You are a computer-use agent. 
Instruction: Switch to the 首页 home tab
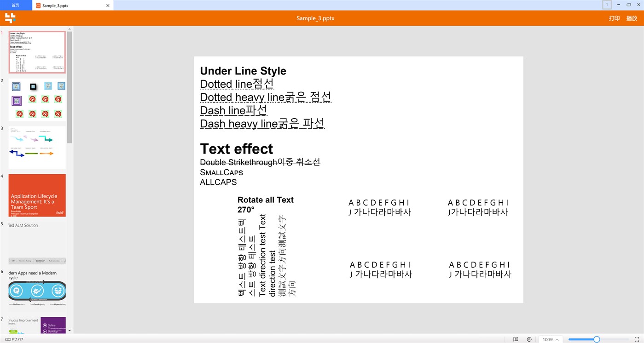(15, 5)
